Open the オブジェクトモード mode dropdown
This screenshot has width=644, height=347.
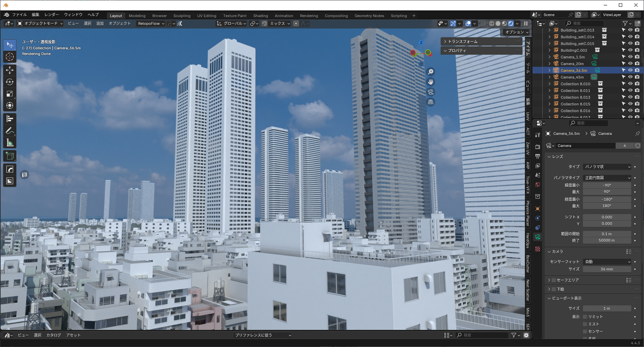[x=40, y=23]
